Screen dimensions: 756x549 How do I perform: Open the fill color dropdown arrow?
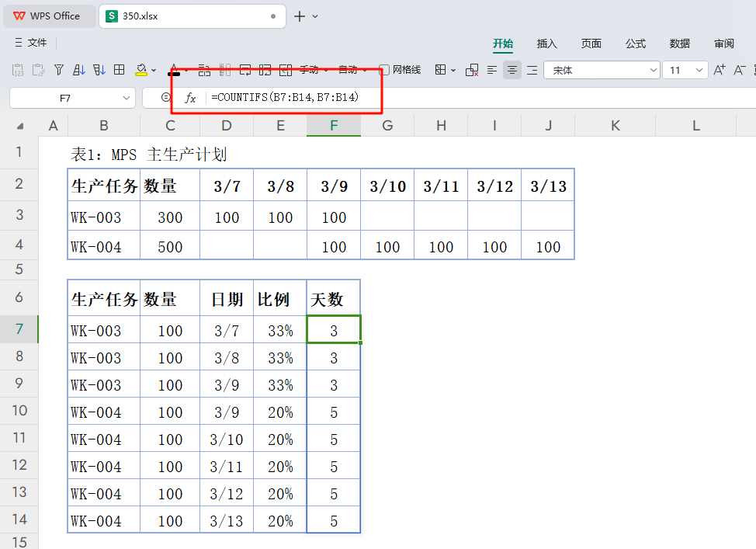(x=154, y=71)
